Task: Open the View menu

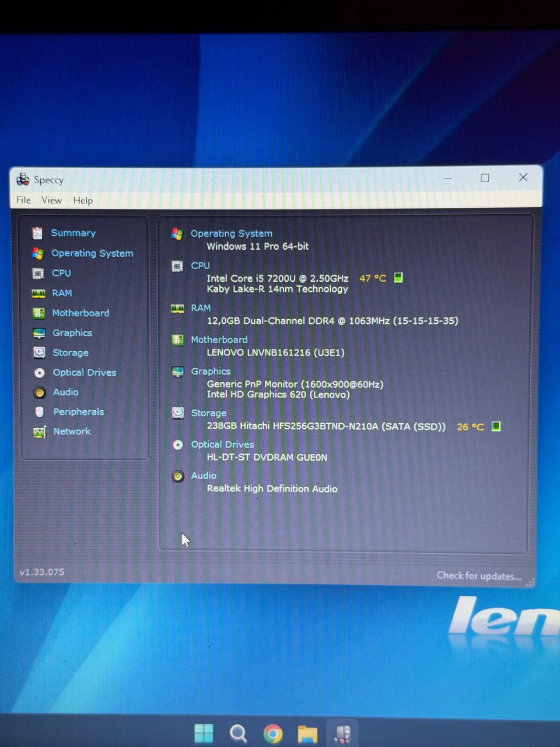Action: 51,200
